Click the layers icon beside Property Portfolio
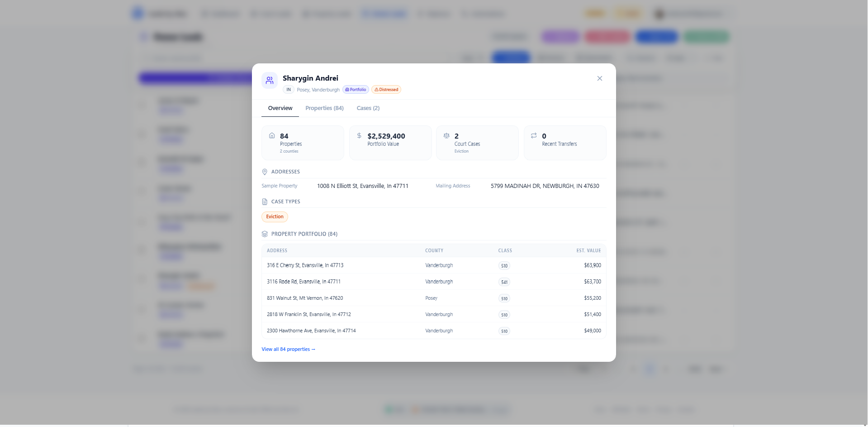 265,234
